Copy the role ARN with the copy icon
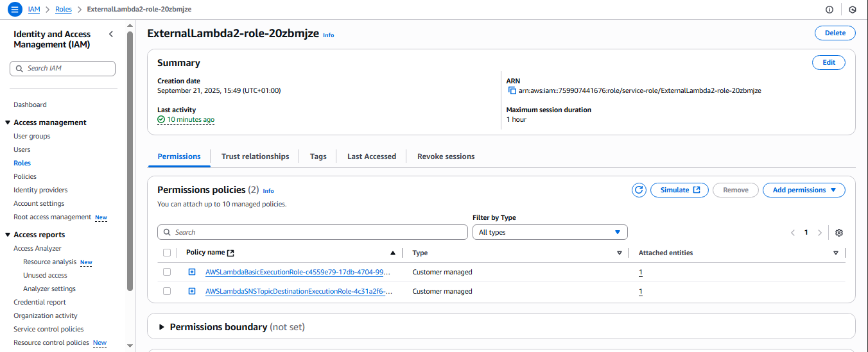 click(512, 91)
